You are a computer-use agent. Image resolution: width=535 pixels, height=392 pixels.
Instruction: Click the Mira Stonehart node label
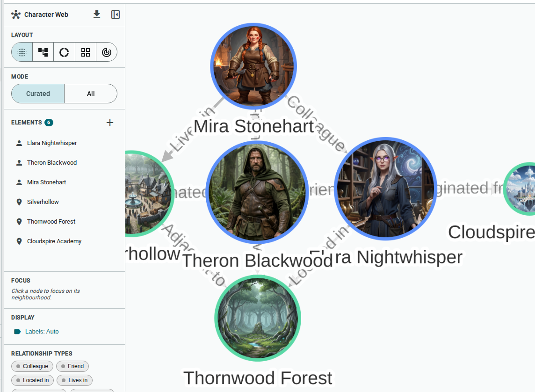pyautogui.click(x=253, y=127)
